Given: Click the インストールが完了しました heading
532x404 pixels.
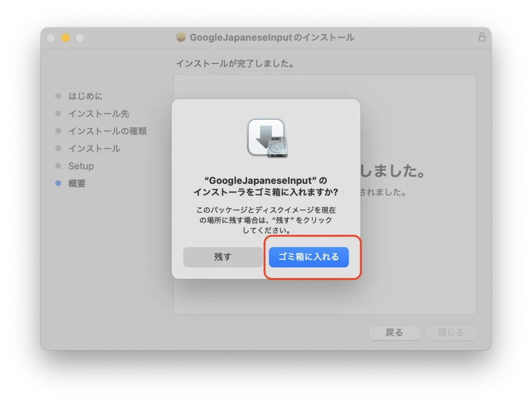Looking at the screenshot, I should (235, 63).
